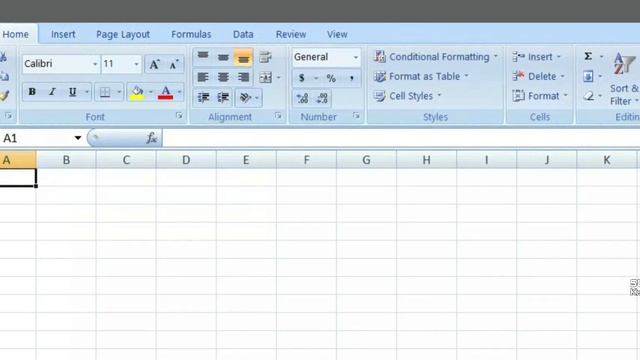
Task: Click Delete cells button
Action: [538, 76]
